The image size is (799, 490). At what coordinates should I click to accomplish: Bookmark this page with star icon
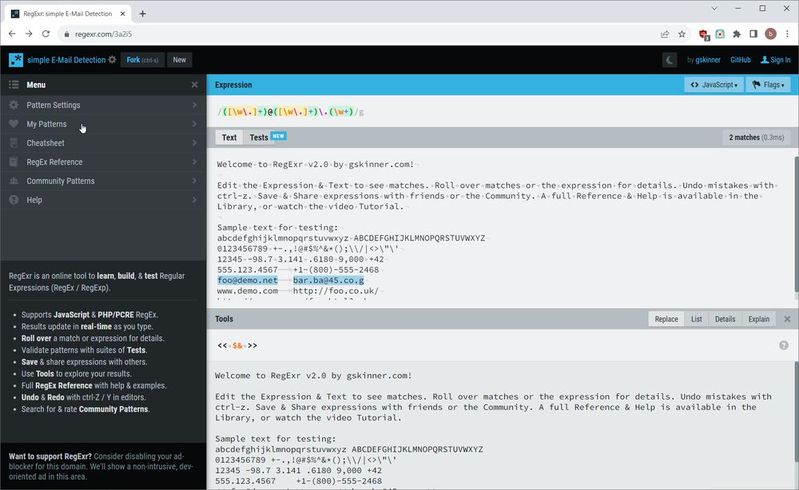click(682, 34)
